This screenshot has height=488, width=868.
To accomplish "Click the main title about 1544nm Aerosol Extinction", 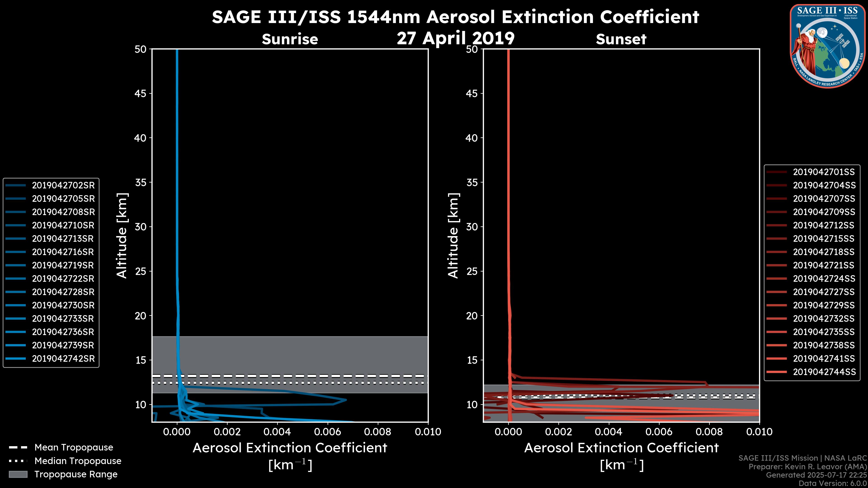I will pyautogui.click(x=455, y=17).
